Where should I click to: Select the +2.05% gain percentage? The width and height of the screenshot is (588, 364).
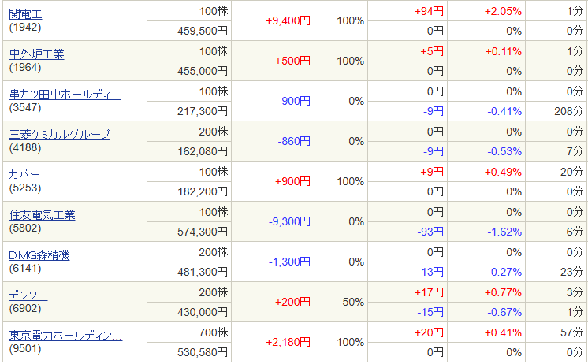pyautogui.click(x=503, y=11)
